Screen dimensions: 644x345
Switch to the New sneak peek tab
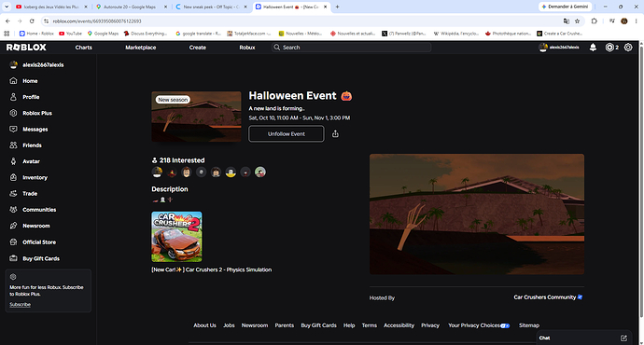(x=211, y=7)
